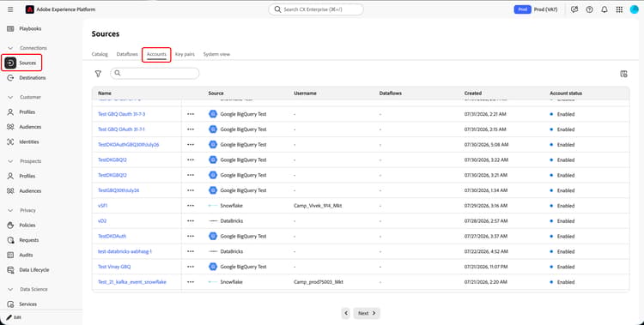This screenshot has width=644, height=325.
Task: Select the Accounts tab
Action: tap(156, 54)
